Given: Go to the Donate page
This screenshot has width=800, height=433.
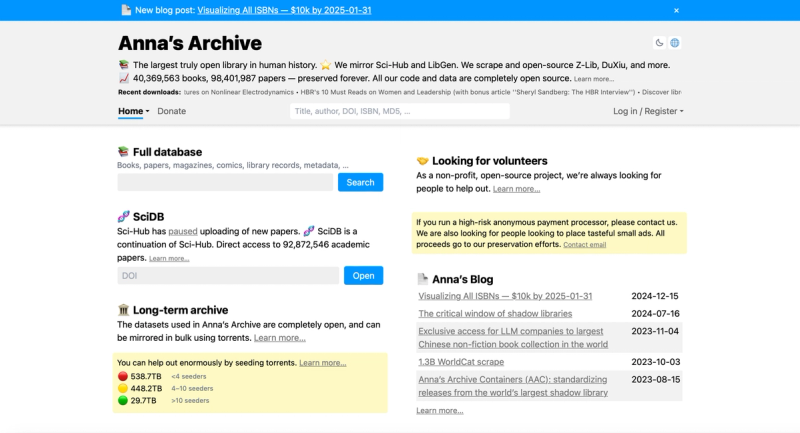Looking at the screenshot, I should [171, 111].
